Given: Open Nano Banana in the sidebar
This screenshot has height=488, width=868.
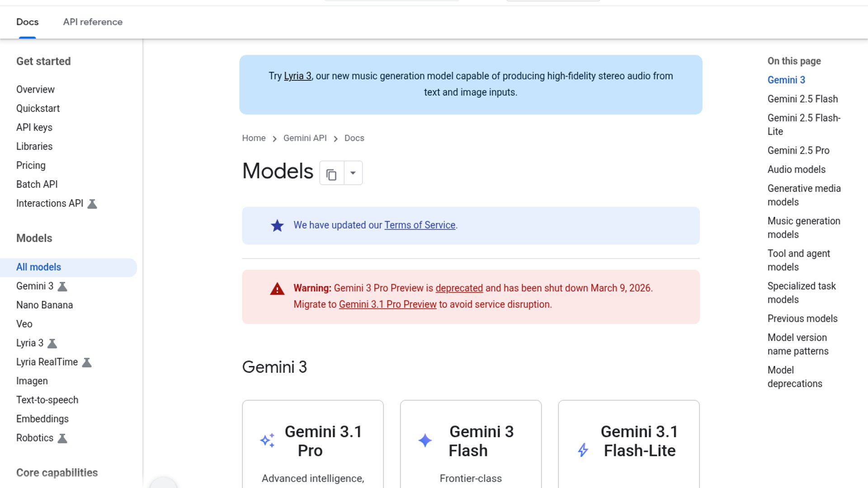Looking at the screenshot, I should (x=44, y=305).
